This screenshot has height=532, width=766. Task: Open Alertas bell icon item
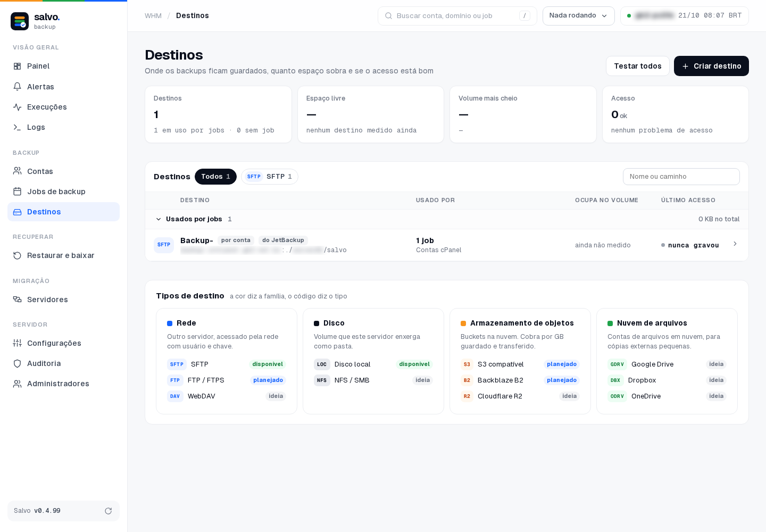coord(63,87)
